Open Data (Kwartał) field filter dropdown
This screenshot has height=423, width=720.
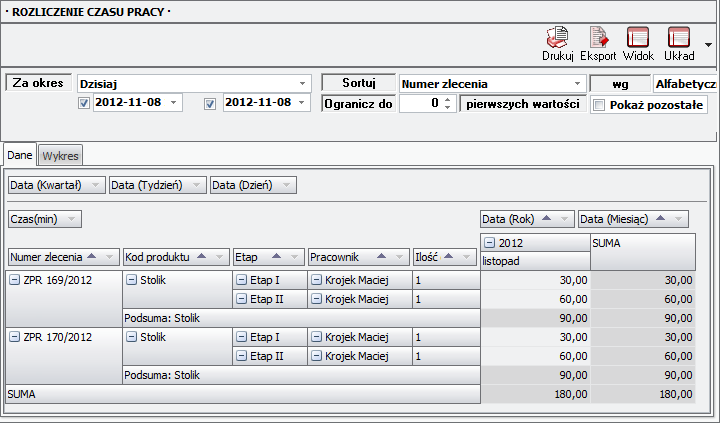point(96,185)
